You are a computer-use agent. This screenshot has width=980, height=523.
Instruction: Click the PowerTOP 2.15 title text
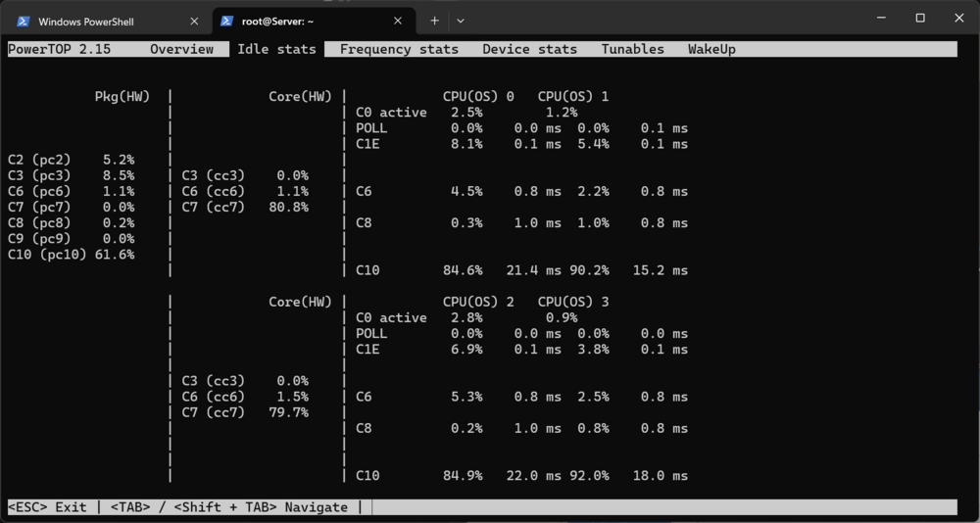[60, 49]
